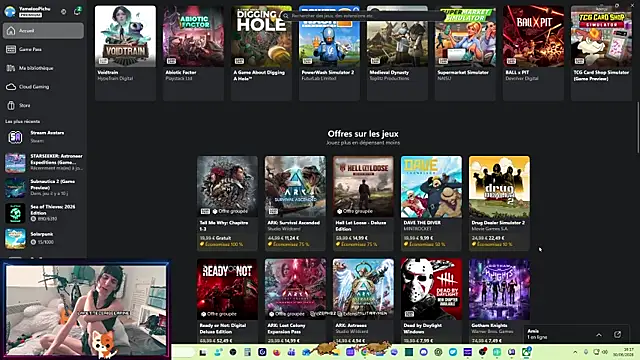
Task: Open the BALL x PIT card
Action: [x=533, y=52]
